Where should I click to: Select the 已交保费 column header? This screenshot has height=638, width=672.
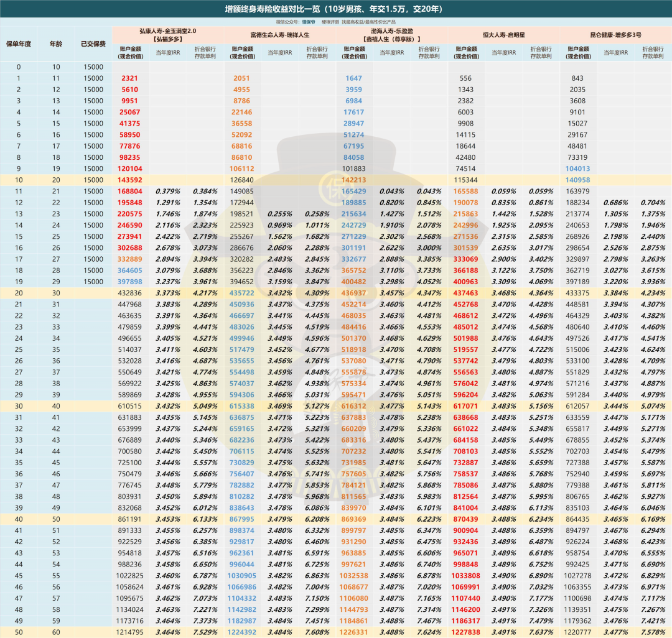coord(93,44)
